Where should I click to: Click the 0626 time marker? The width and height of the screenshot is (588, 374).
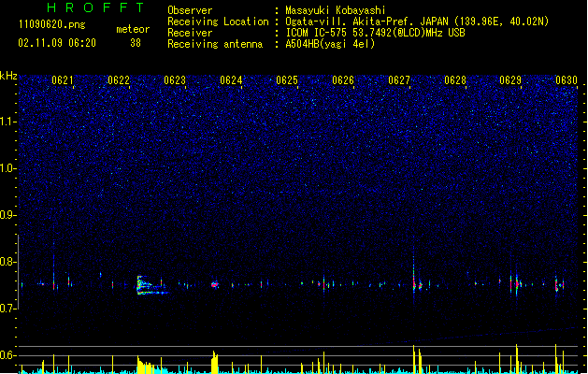point(343,80)
